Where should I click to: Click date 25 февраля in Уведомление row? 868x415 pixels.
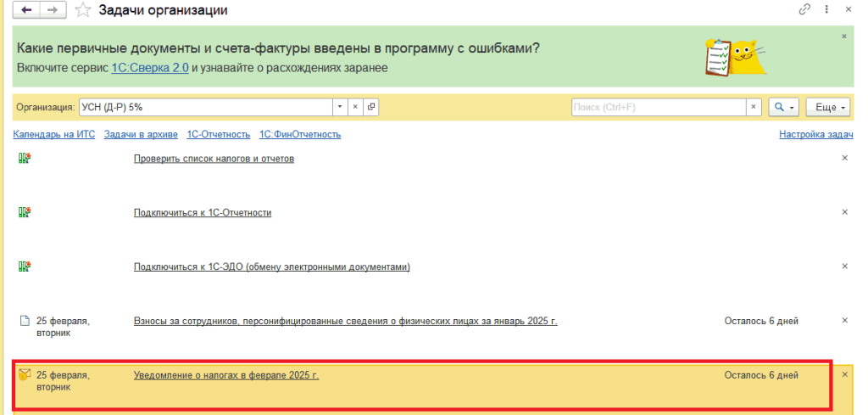pos(63,381)
